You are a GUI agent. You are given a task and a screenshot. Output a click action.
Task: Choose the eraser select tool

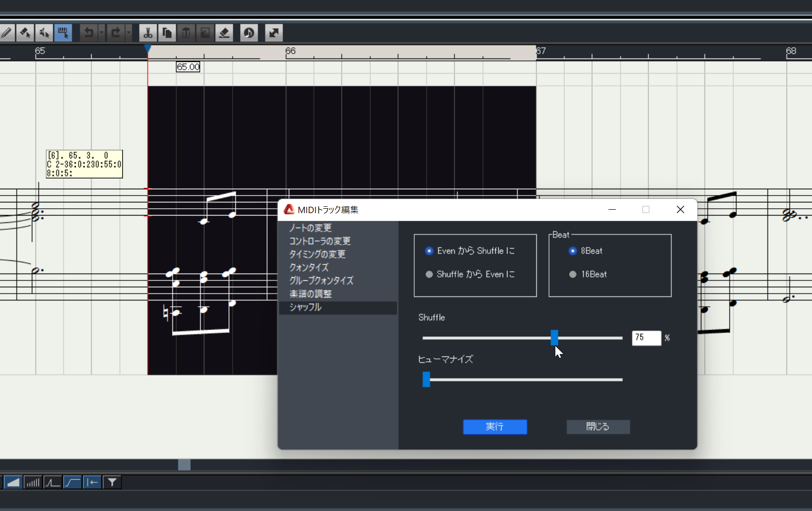click(x=25, y=33)
